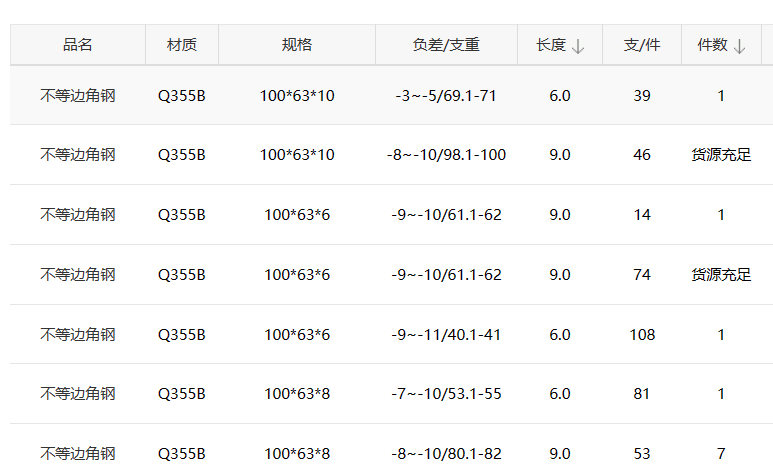Click 不等边角钢 in the row with 39 支/件
The height and width of the screenshot is (471, 773).
[77, 96]
